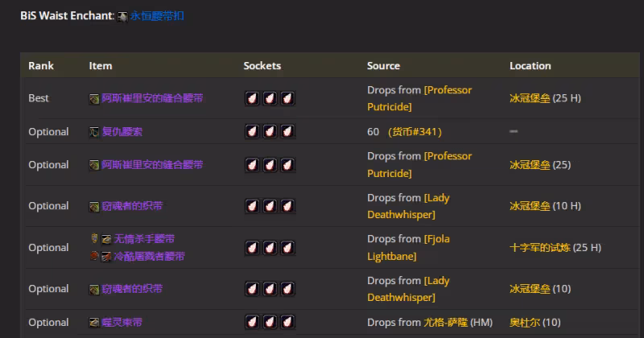Click the Best rank cell
The height and width of the screenshot is (338, 644).
39,98
